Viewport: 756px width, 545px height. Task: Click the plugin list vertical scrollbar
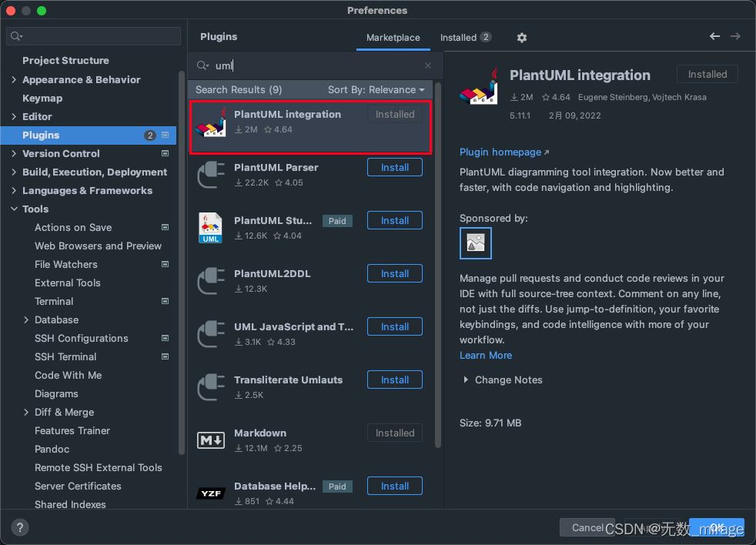pos(438,266)
